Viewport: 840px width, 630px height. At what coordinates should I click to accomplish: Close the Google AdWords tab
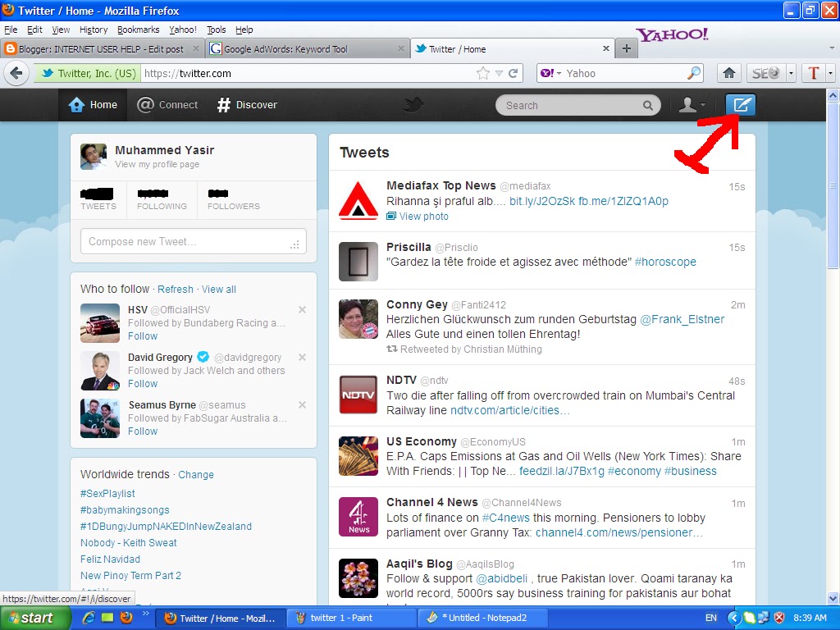400,48
